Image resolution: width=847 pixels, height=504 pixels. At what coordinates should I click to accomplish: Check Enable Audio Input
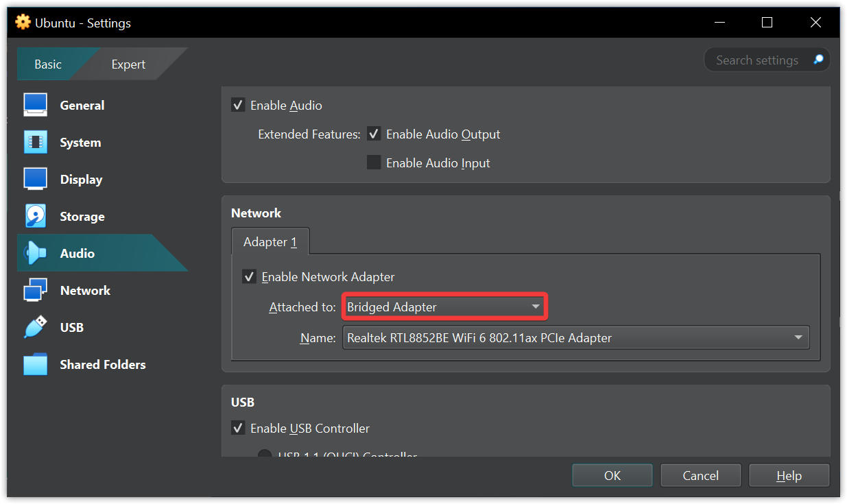374,163
